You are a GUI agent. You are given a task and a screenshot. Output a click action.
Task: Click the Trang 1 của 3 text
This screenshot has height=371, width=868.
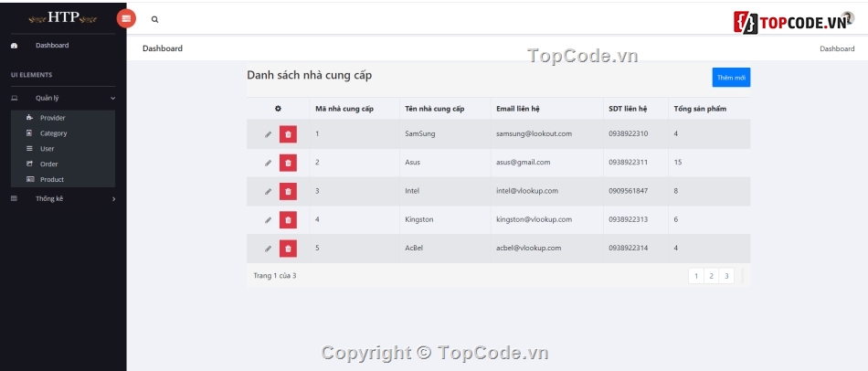275,276
